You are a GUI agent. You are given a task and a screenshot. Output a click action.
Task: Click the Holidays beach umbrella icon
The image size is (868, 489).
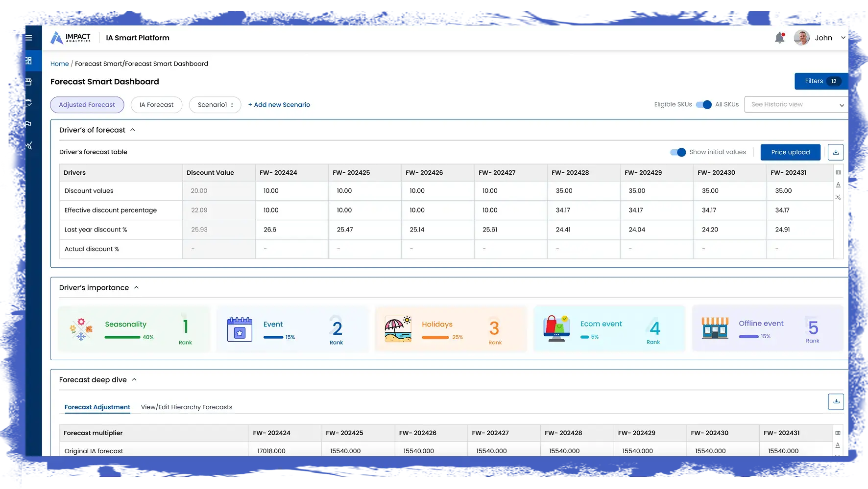coord(398,329)
